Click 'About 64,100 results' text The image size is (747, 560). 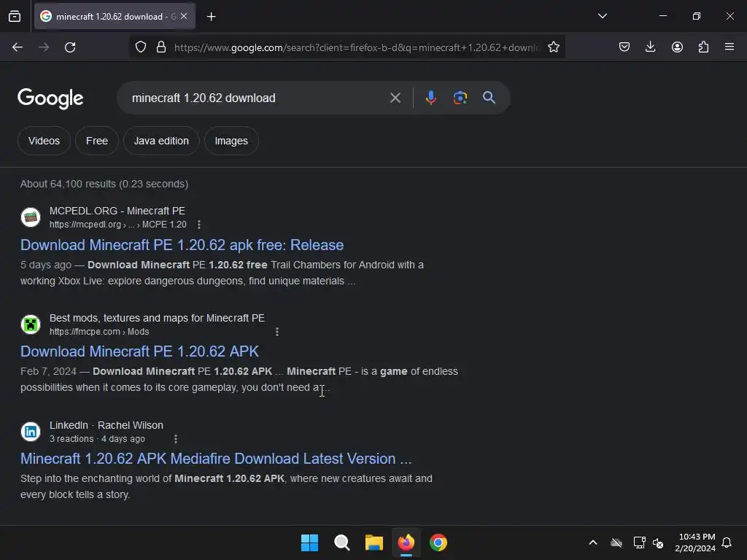(104, 184)
